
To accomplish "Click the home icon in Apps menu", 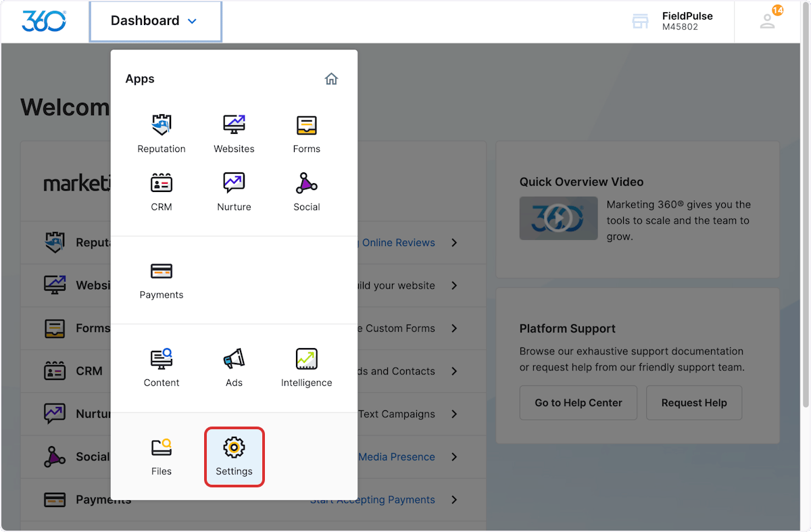I will [331, 79].
